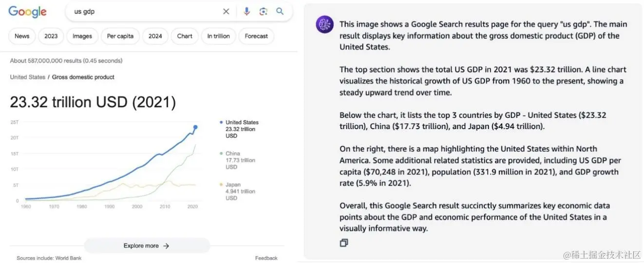Select the 2024 filter chip
The image size is (644, 263).
(155, 36)
